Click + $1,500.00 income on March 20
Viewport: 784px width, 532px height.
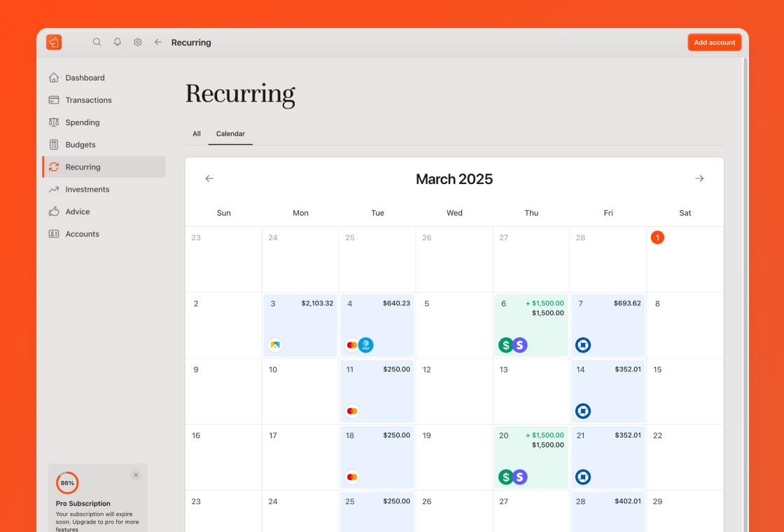[x=545, y=435]
